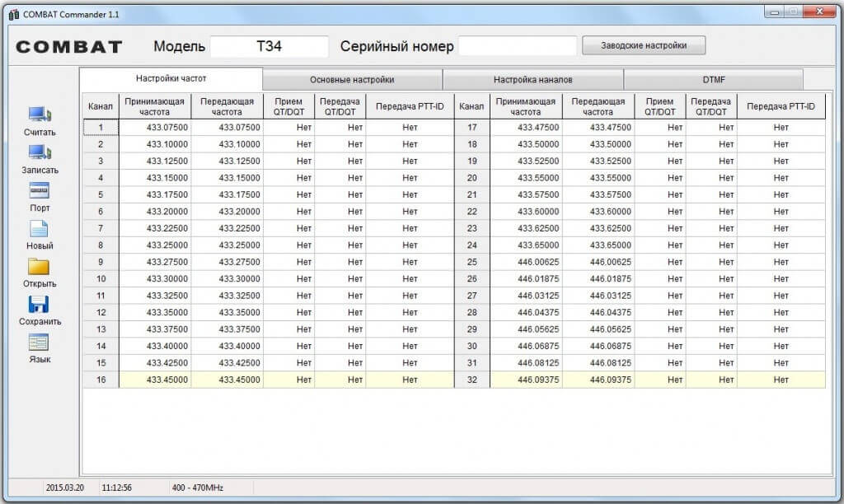
Task: Click the COMBAT Commander title bar icon
Action: [13, 15]
